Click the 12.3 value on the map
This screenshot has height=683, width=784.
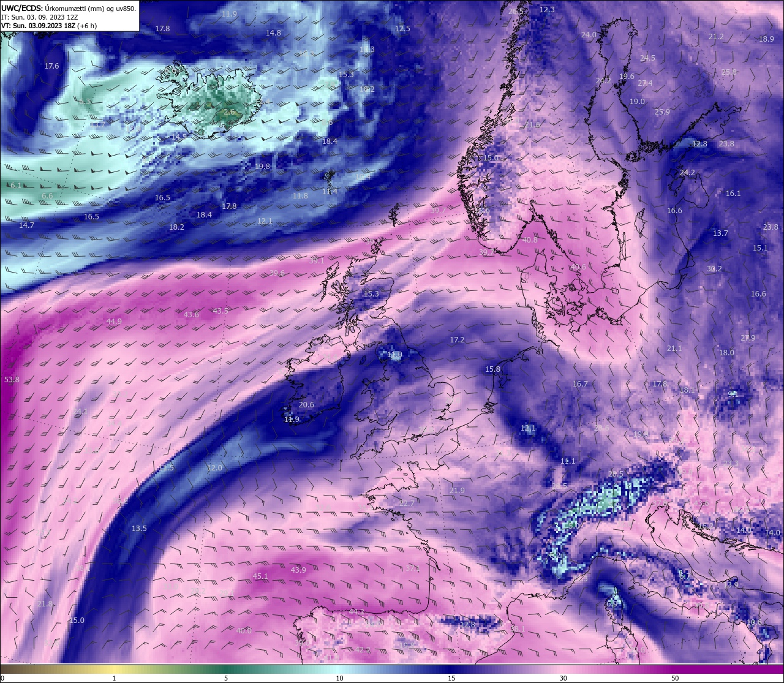coord(547,10)
